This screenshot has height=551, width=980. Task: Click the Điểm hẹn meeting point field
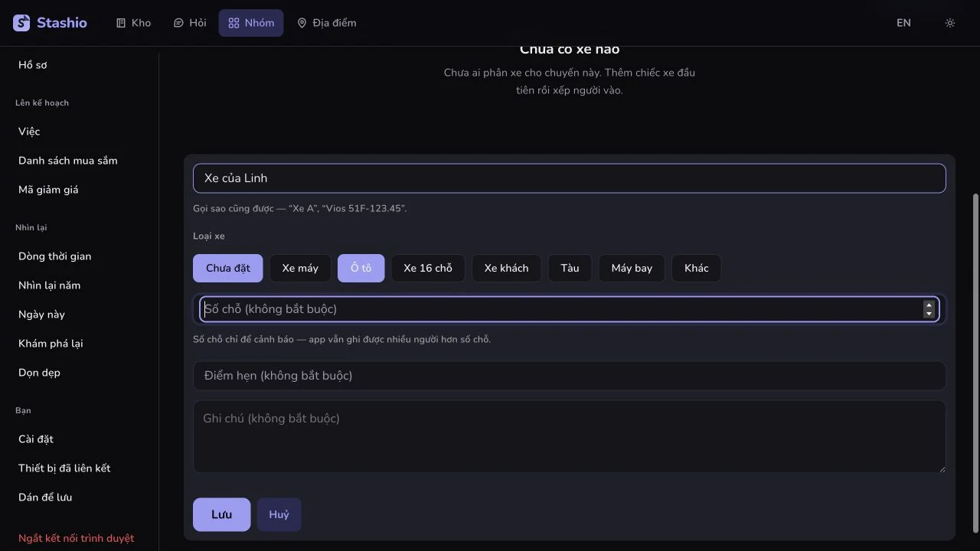pos(570,376)
